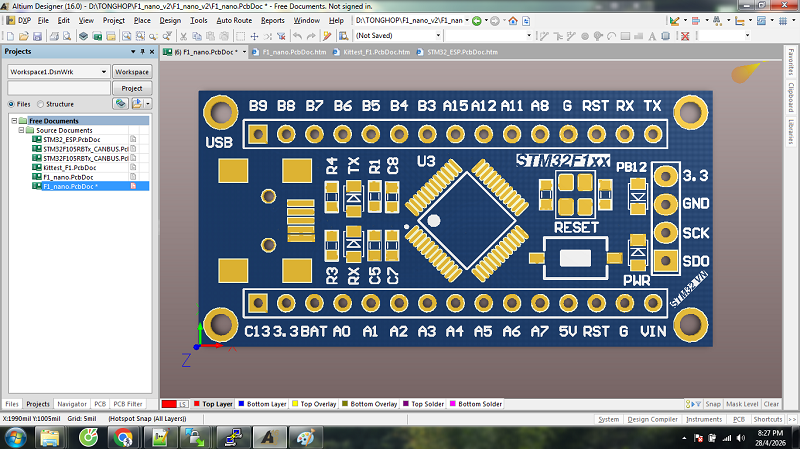
Task: Click the red current layer color swatch
Action: (168, 404)
